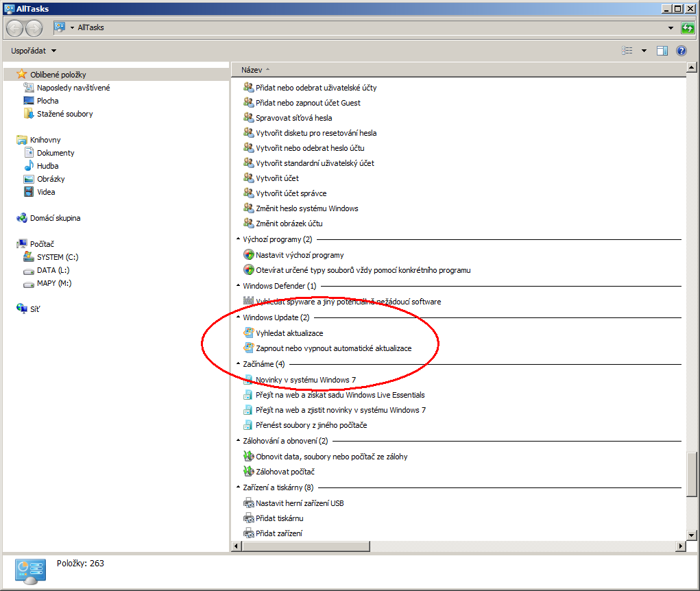The width and height of the screenshot is (700, 591).
Task: Click the help question mark icon
Action: [681, 51]
